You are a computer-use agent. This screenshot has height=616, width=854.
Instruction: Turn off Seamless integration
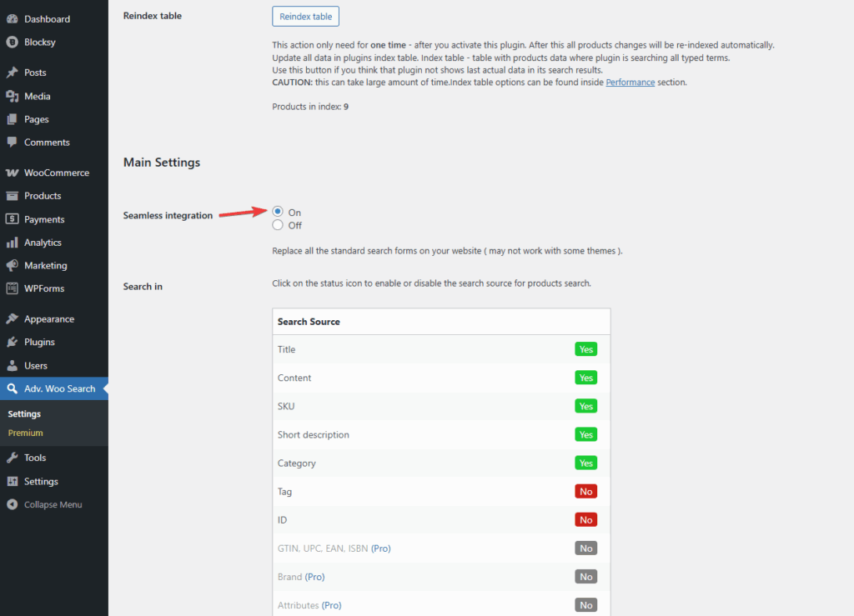point(277,225)
